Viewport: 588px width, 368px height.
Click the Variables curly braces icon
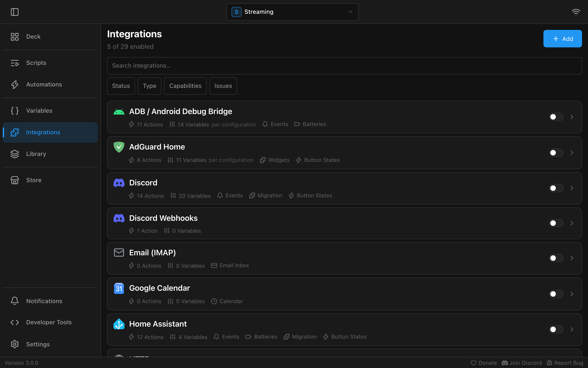pyautogui.click(x=14, y=111)
